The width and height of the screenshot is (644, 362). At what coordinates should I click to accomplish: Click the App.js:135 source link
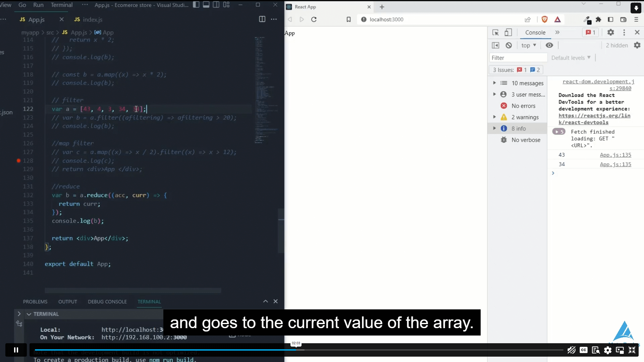[615, 155]
